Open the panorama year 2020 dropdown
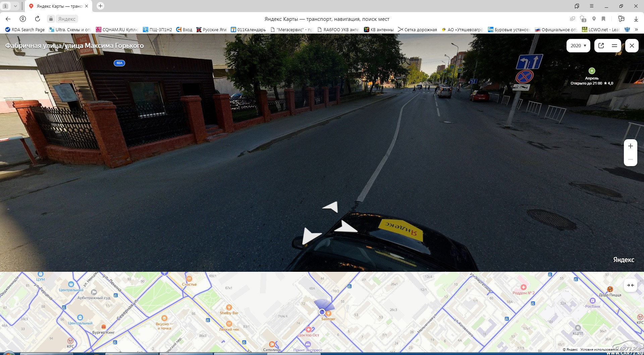Screen dimensions: 644x355 point(578,46)
